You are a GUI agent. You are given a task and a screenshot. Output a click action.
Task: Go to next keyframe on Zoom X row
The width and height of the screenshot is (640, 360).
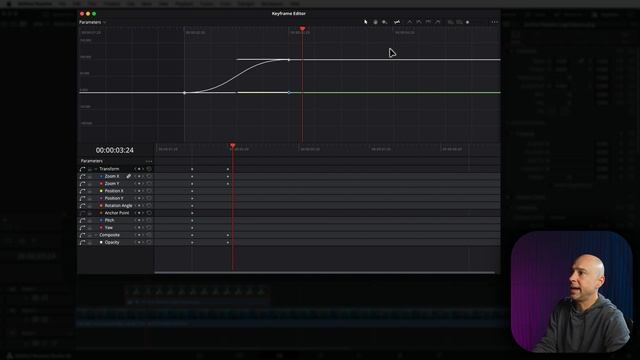[x=143, y=176]
